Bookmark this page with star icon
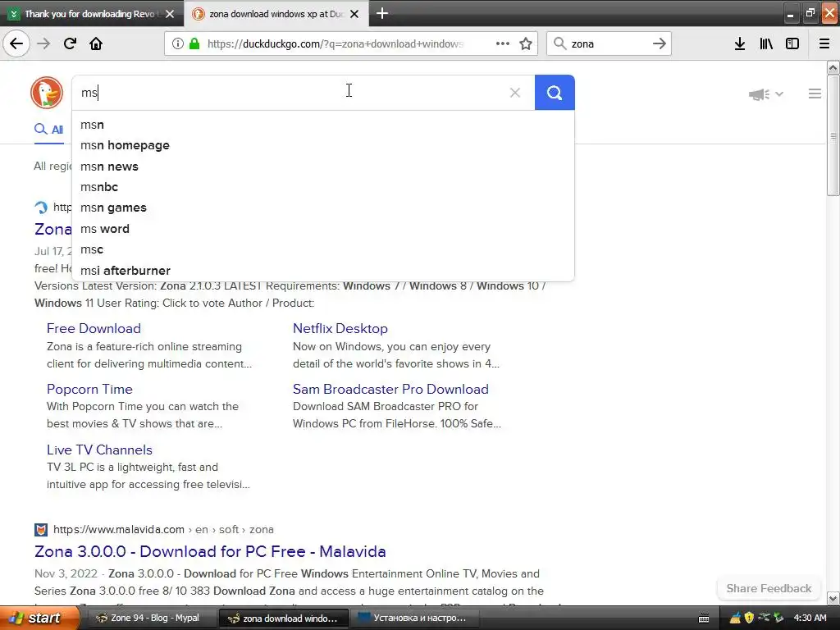 coord(526,43)
